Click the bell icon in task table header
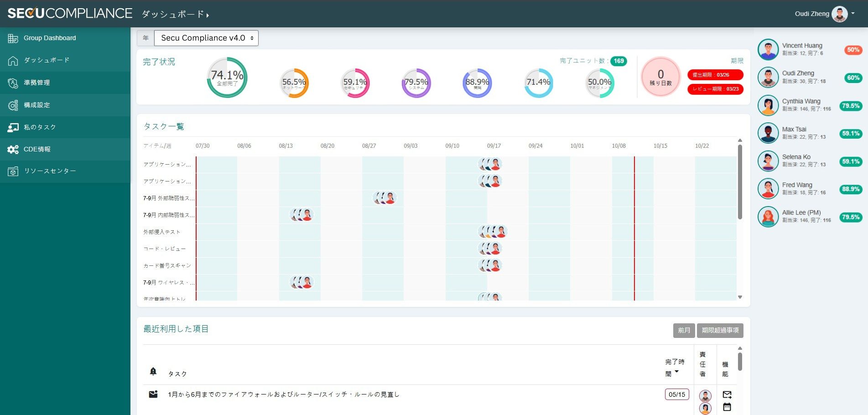The image size is (868, 415). [153, 371]
